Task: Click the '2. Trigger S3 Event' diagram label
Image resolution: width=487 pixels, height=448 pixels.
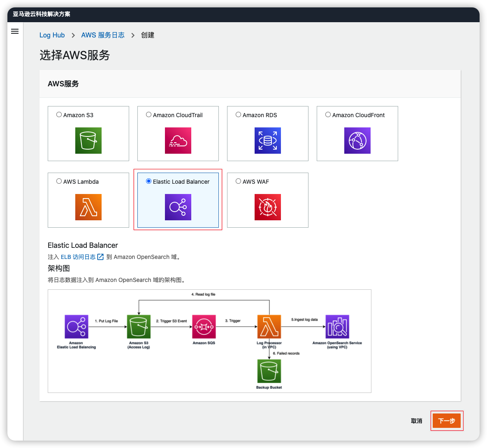Action: click(172, 321)
